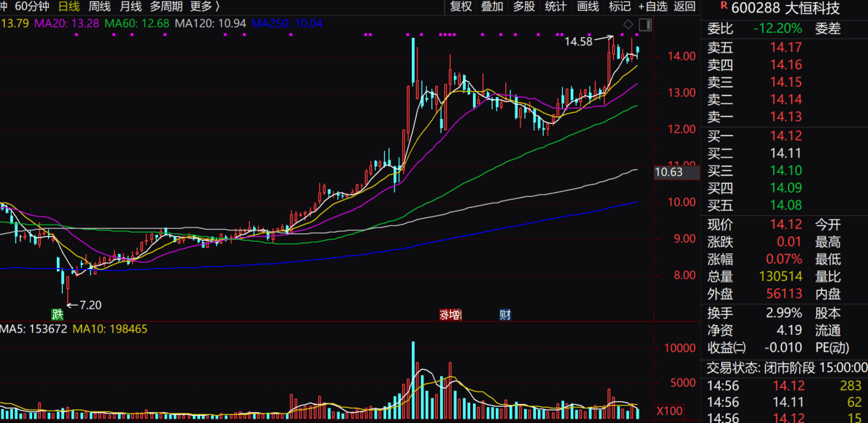Select the 周线 weekly chart tab
The height and width of the screenshot is (423, 868).
pos(99,7)
